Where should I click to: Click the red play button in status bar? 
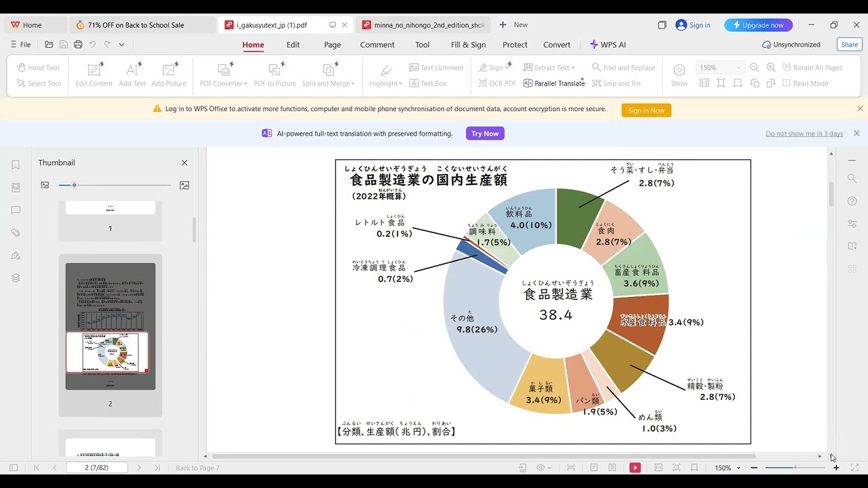tap(635, 468)
